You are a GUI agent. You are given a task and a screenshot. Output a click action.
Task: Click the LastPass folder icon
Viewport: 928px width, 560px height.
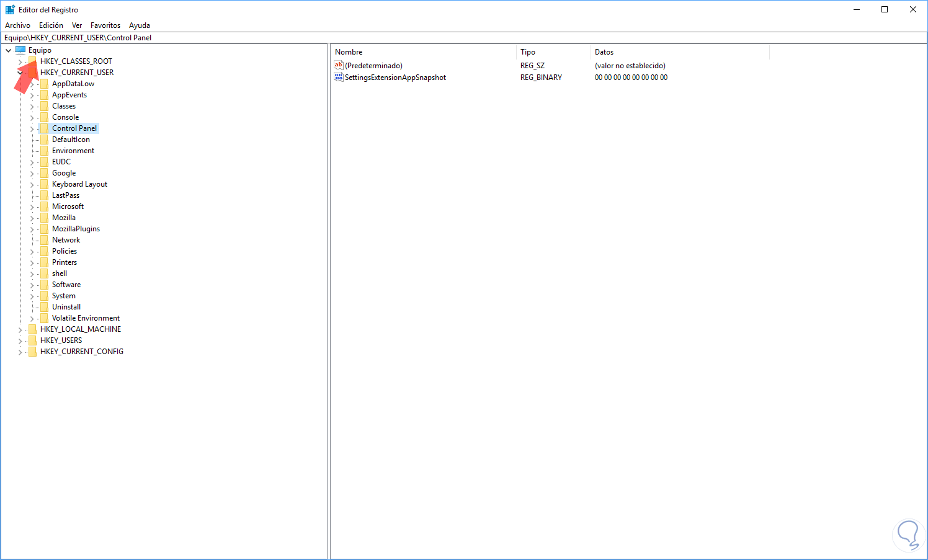(x=44, y=195)
